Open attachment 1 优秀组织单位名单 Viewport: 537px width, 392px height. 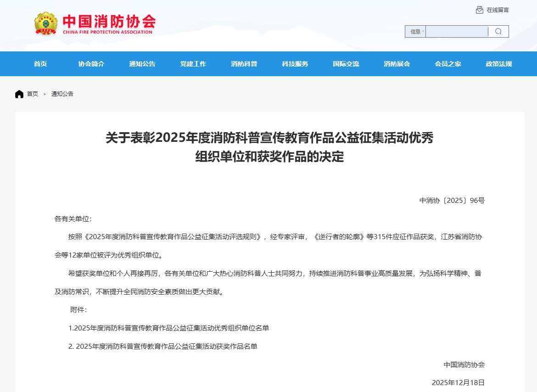169,328
